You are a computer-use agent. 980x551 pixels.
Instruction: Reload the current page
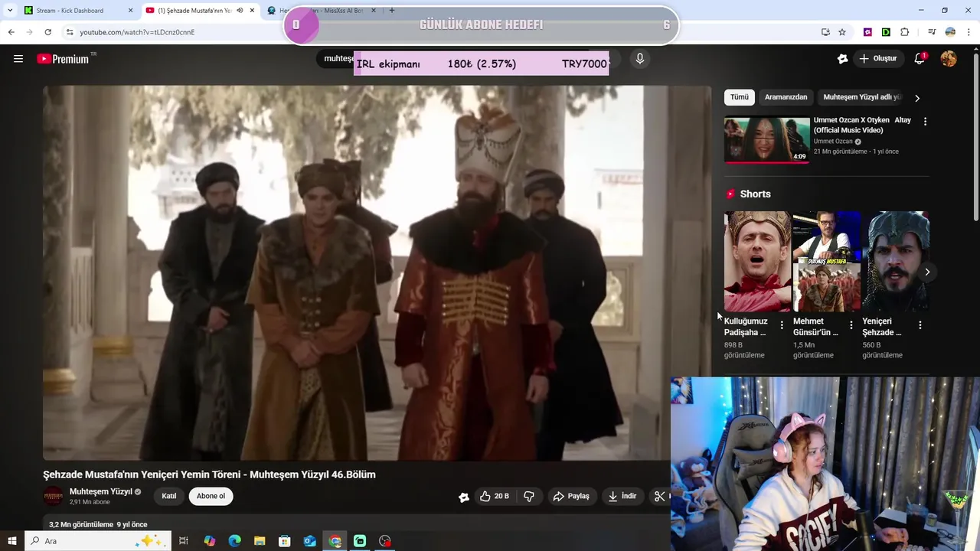47,32
